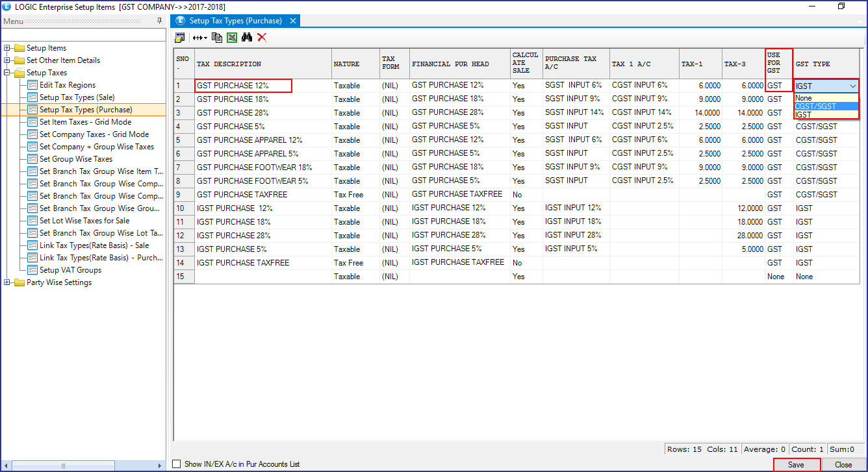Click the NATURE column header
Viewport: 868px width, 472px height.
(x=355, y=64)
